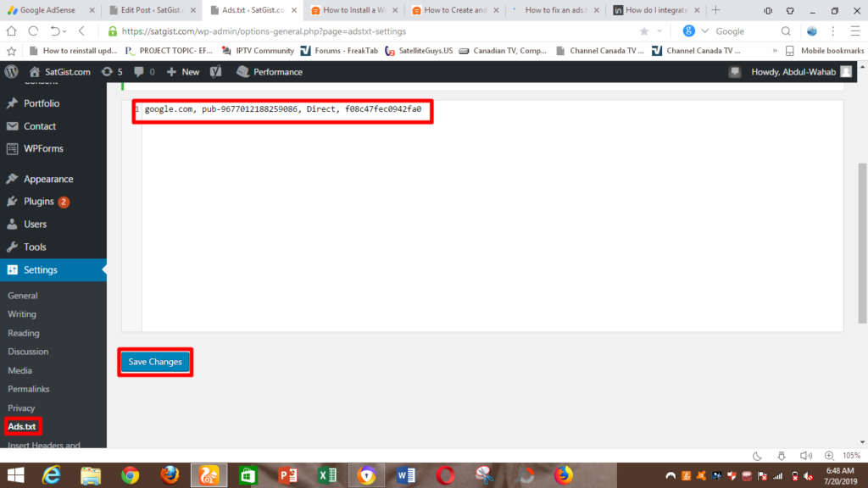Open Excel from the taskbar

point(327,475)
